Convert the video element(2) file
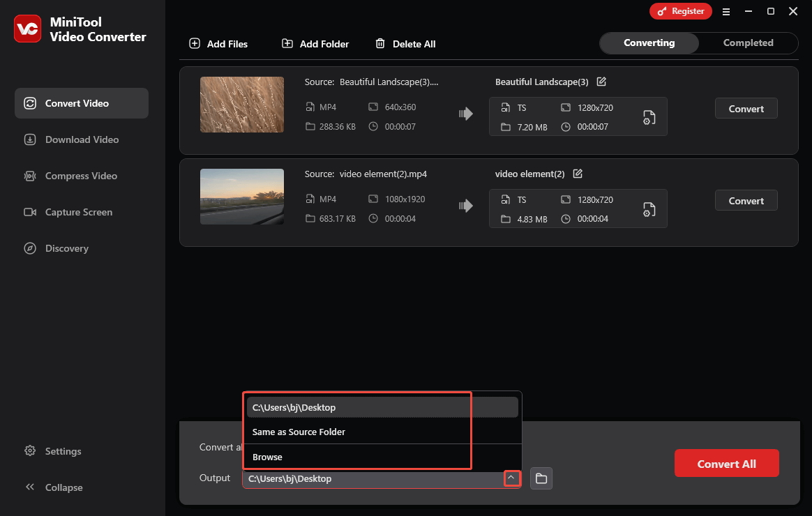 746,201
